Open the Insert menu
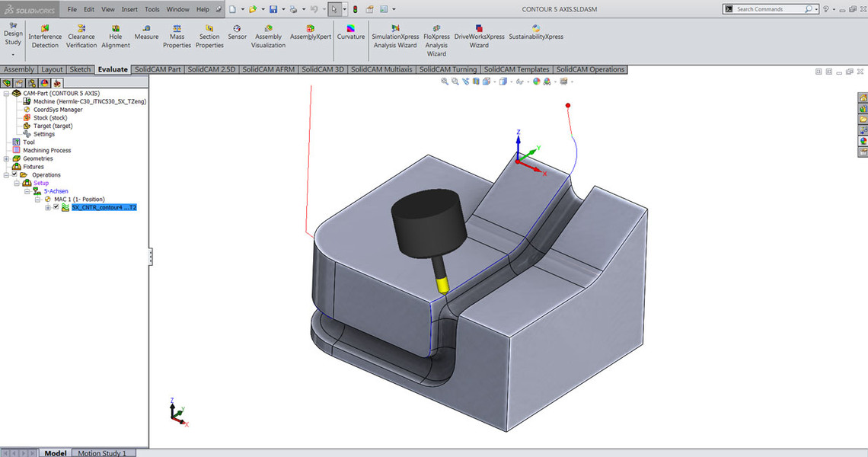The height and width of the screenshot is (457, 868). (x=129, y=10)
